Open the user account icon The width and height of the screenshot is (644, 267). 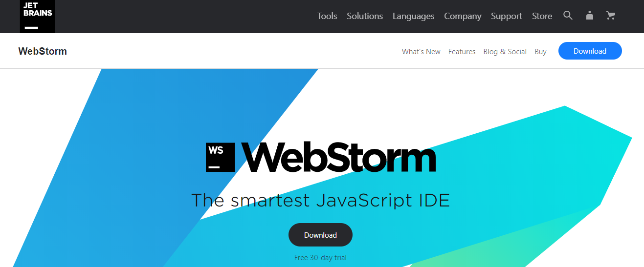(x=589, y=16)
